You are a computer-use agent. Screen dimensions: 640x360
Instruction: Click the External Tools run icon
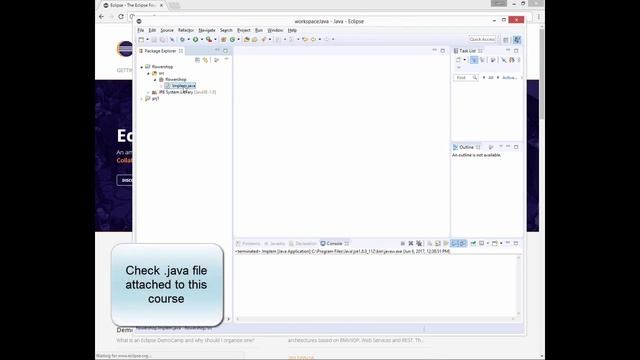(209, 40)
